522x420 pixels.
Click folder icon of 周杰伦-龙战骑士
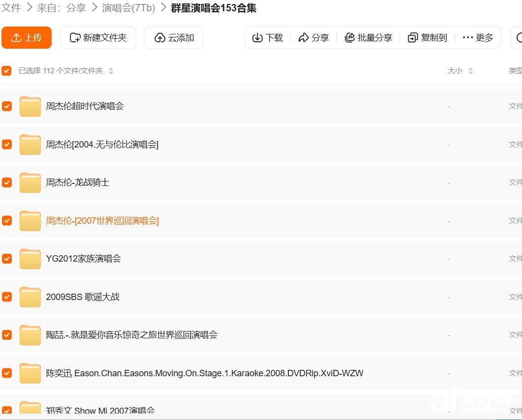(30, 182)
